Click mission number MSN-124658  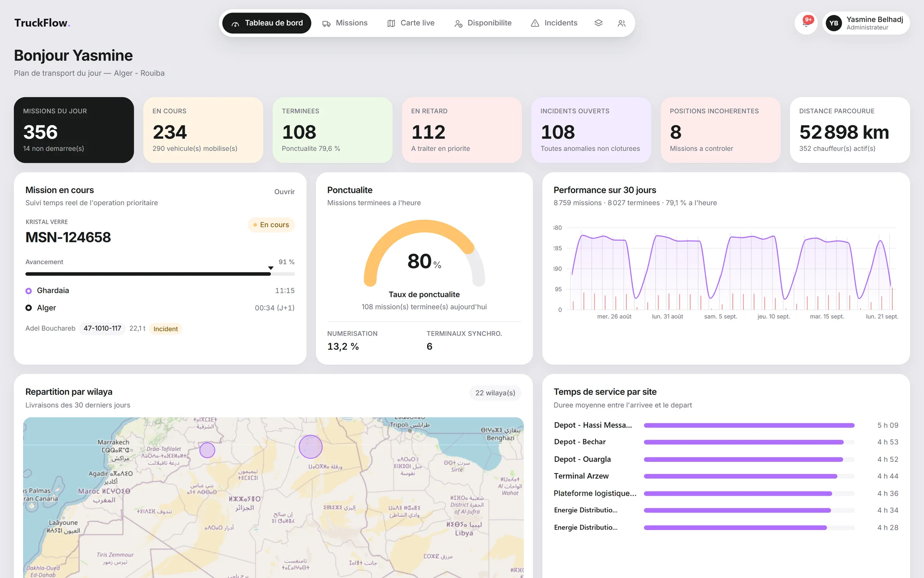click(x=68, y=237)
